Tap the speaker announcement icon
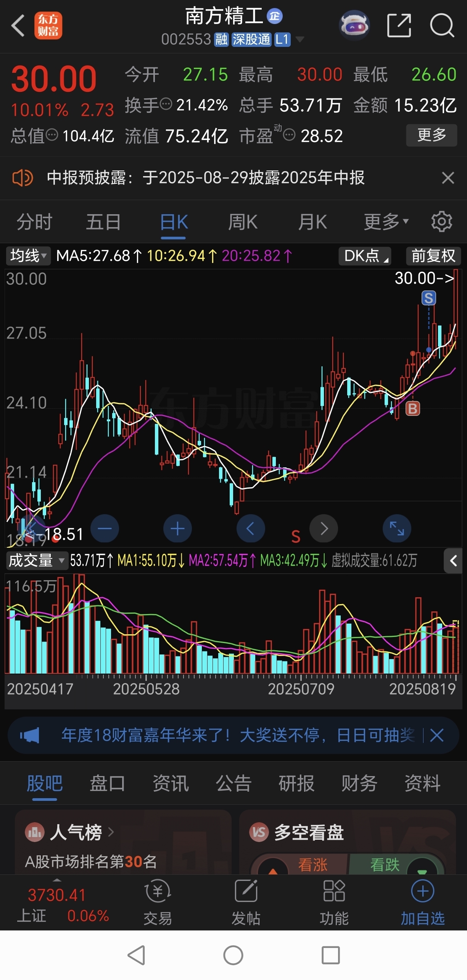 pyautogui.click(x=23, y=178)
